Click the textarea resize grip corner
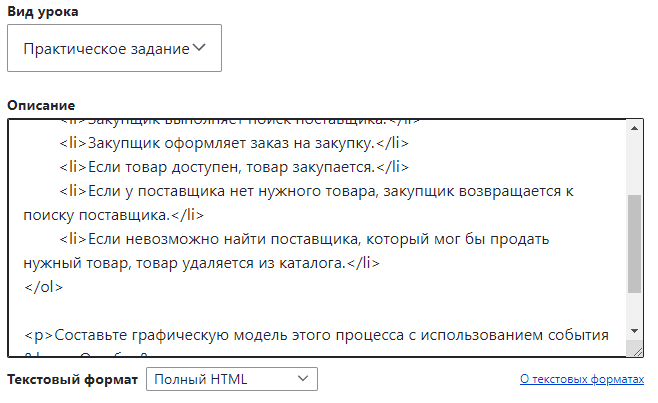This screenshot has height=403, width=658. 637,351
